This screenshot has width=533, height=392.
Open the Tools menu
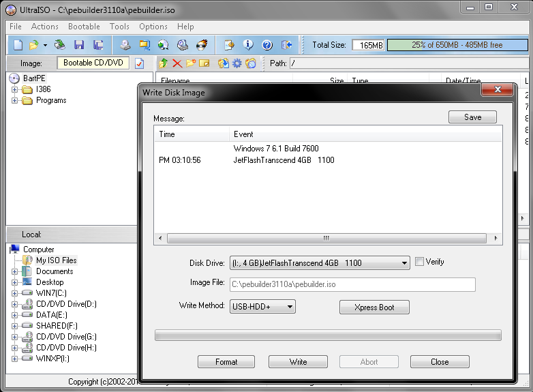(119, 27)
